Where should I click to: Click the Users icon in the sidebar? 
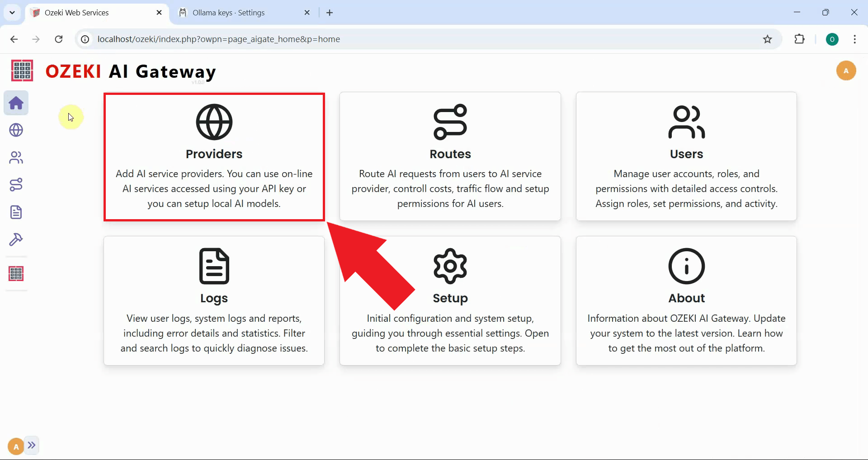[x=16, y=157]
